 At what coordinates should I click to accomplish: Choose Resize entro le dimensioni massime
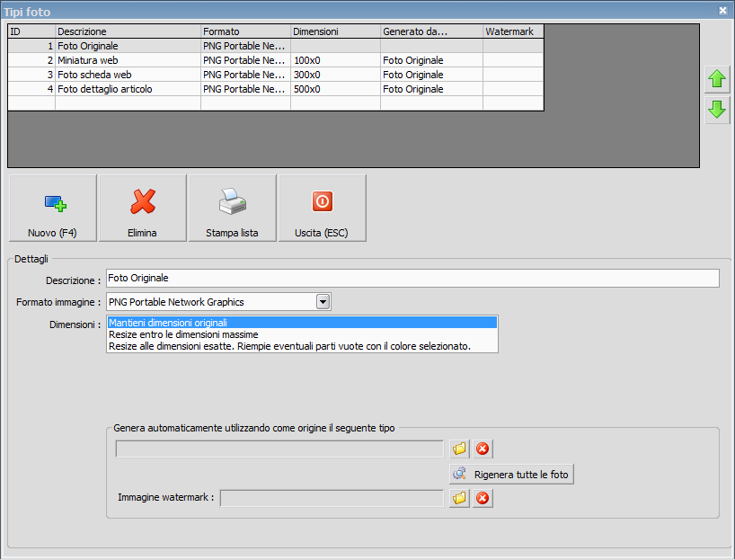pyautogui.click(x=301, y=334)
